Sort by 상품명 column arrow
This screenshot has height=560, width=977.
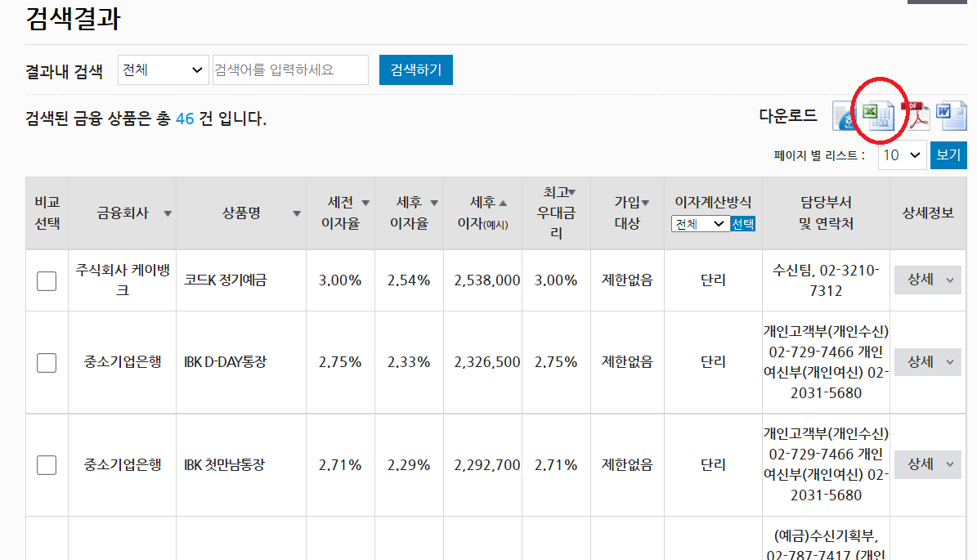pyautogui.click(x=297, y=213)
